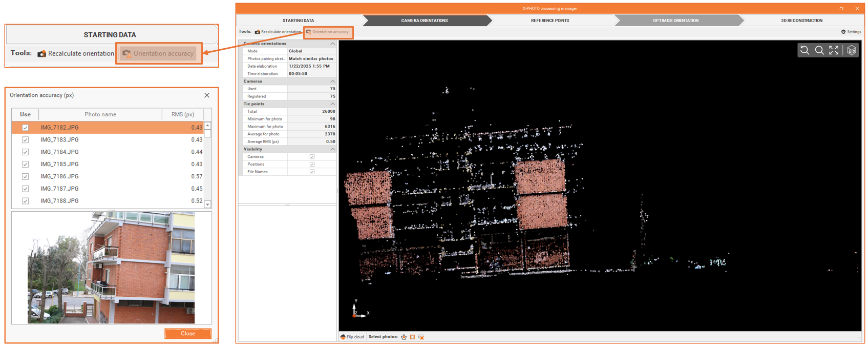This screenshot has height=347, width=868.
Task: Clear photo selection with the X icon
Action: pos(421,337)
